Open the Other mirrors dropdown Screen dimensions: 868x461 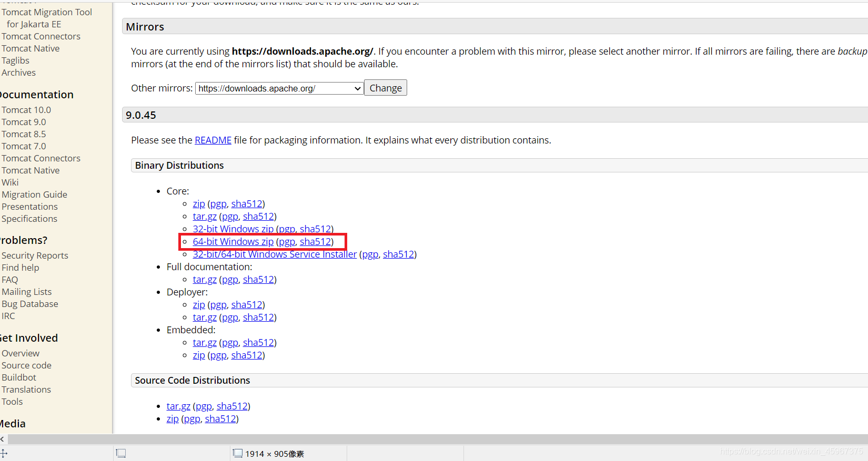click(279, 88)
